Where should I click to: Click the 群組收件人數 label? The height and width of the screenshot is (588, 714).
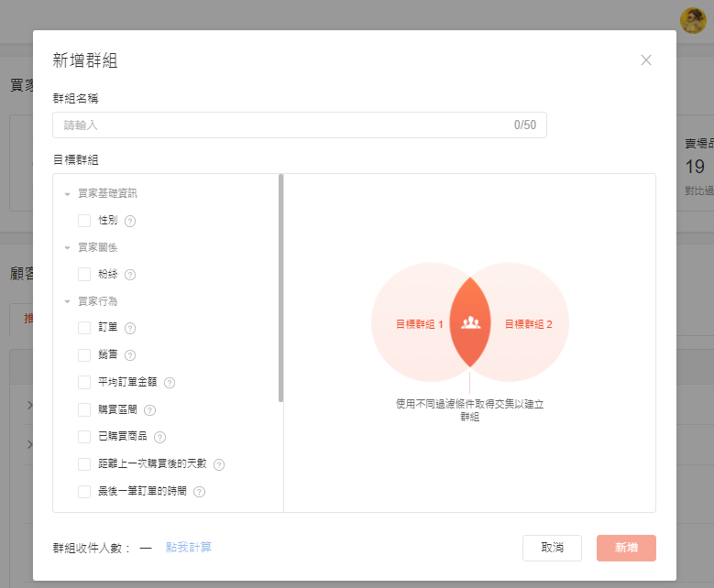tap(92, 548)
